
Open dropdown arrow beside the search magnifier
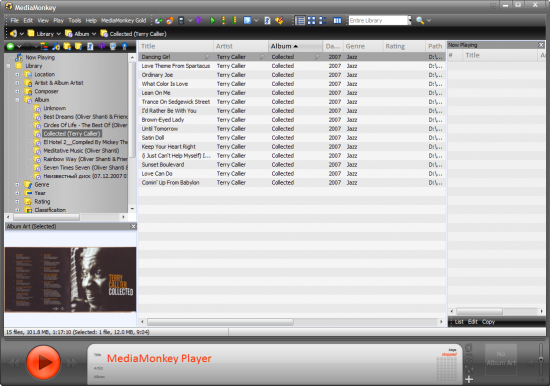point(429,21)
